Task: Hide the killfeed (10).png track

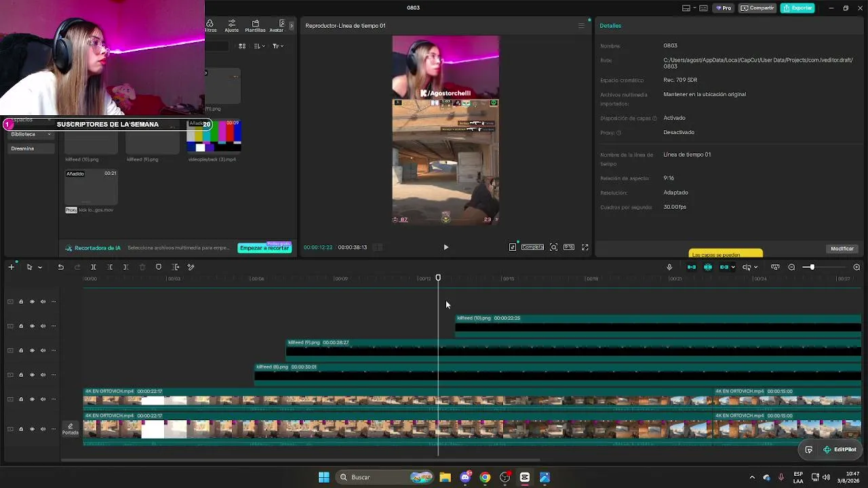Action: 32,326
